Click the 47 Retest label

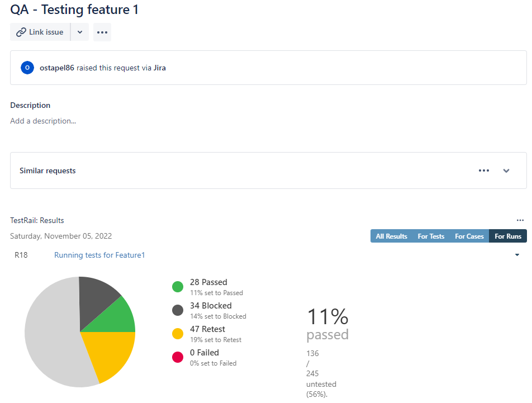pyautogui.click(x=207, y=329)
